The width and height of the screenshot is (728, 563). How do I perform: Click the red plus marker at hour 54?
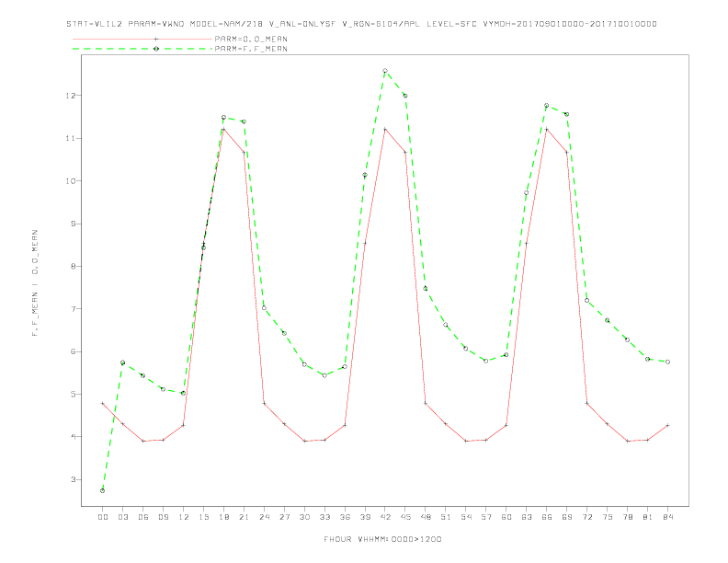coord(466,441)
